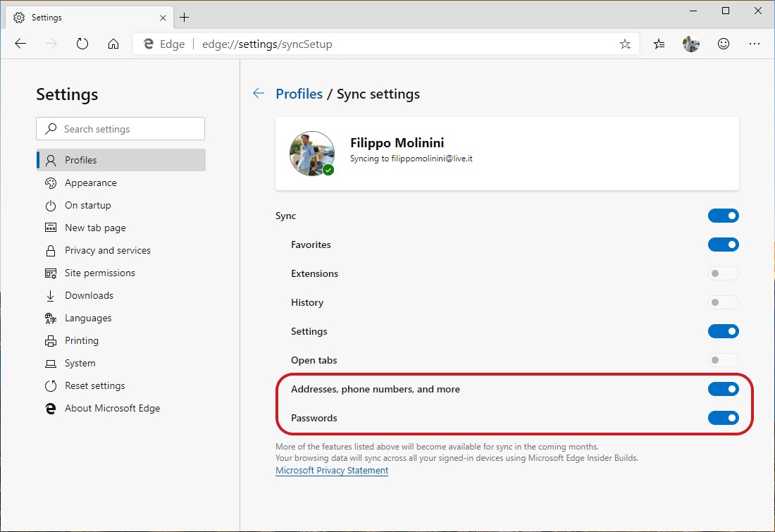Open profile avatar in toolbar
The height and width of the screenshot is (532, 775).
pos(691,44)
